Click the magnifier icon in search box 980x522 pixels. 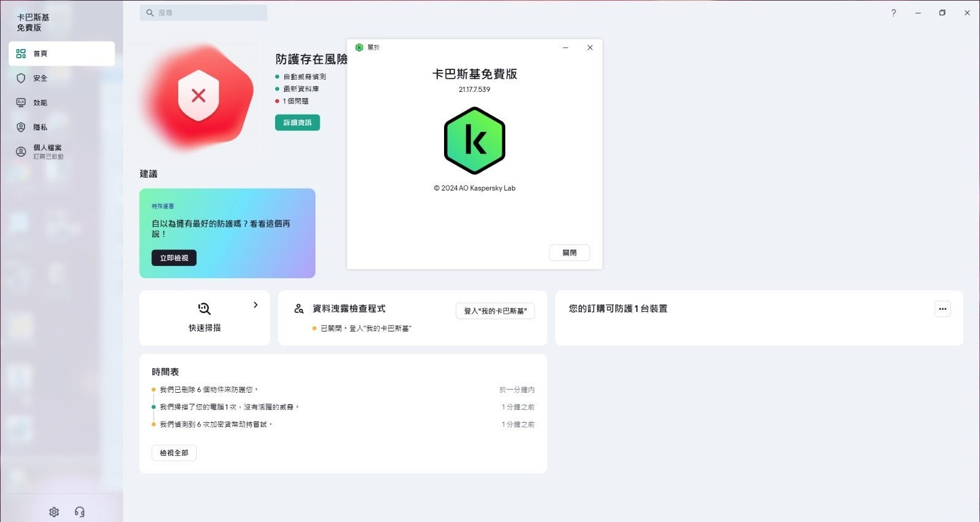150,13
